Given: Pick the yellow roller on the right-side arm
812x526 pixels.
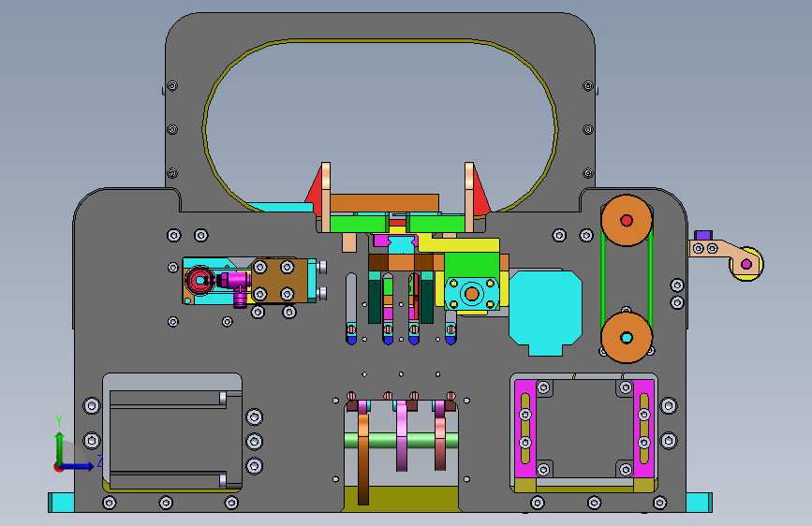Looking at the screenshot, I should click(747, 265).
